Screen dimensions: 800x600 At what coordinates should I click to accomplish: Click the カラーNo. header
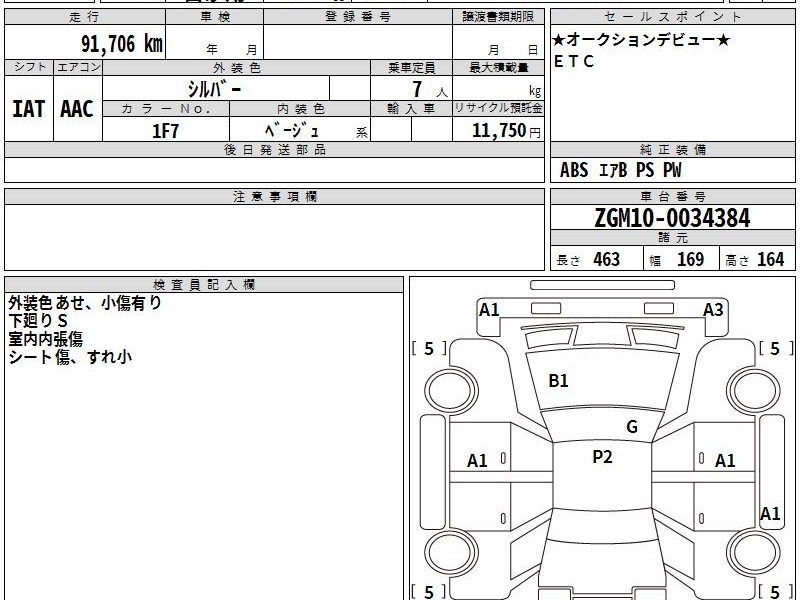coord(166,109)
